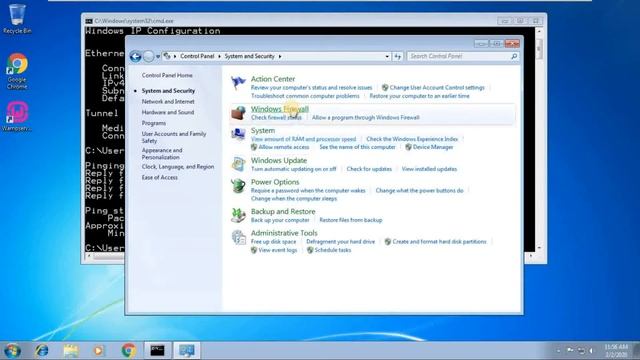Open Windows Explorer folder in taskbar
The width and height of the screenshot is (640, 360).
click(71, 351)
